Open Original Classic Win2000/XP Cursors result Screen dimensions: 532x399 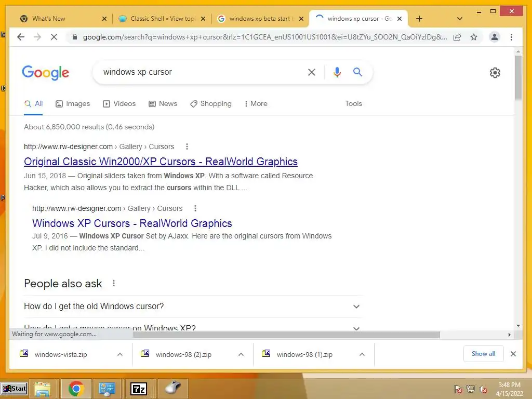(161, 162)
